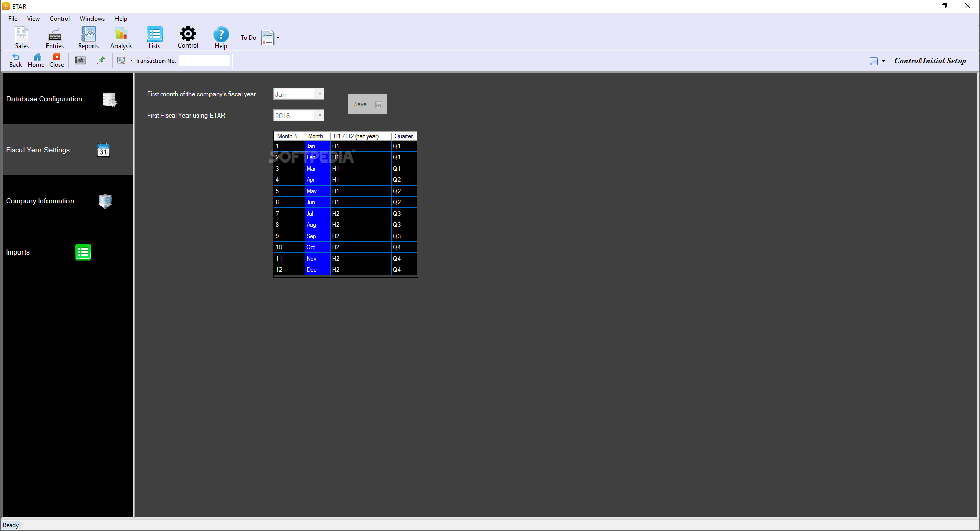This screenshot has width=980, height=531.
Task: Click the Month # column header
Action: [289, 136]
